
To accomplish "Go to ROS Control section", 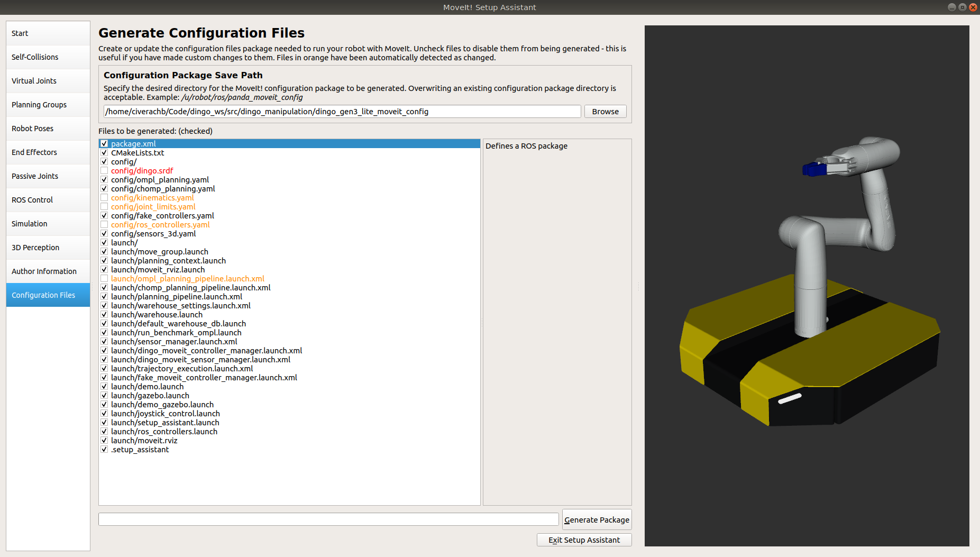I will coord(48,200).
